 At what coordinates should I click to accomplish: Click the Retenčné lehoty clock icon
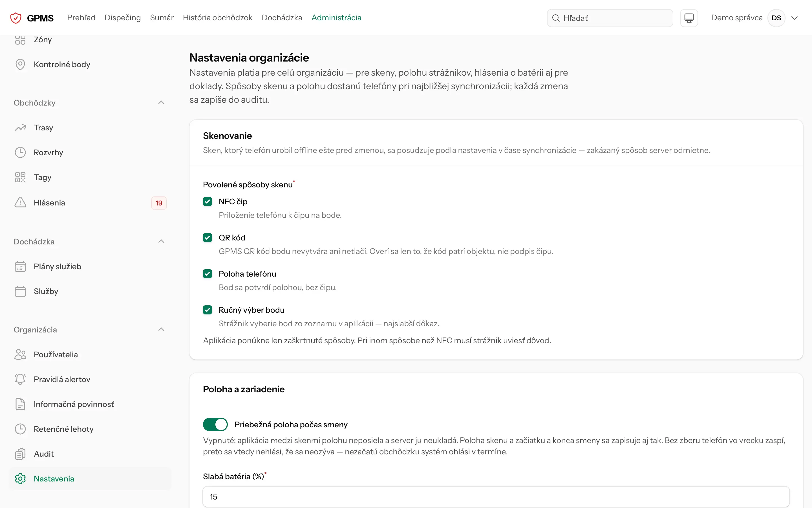pos(20,429)
